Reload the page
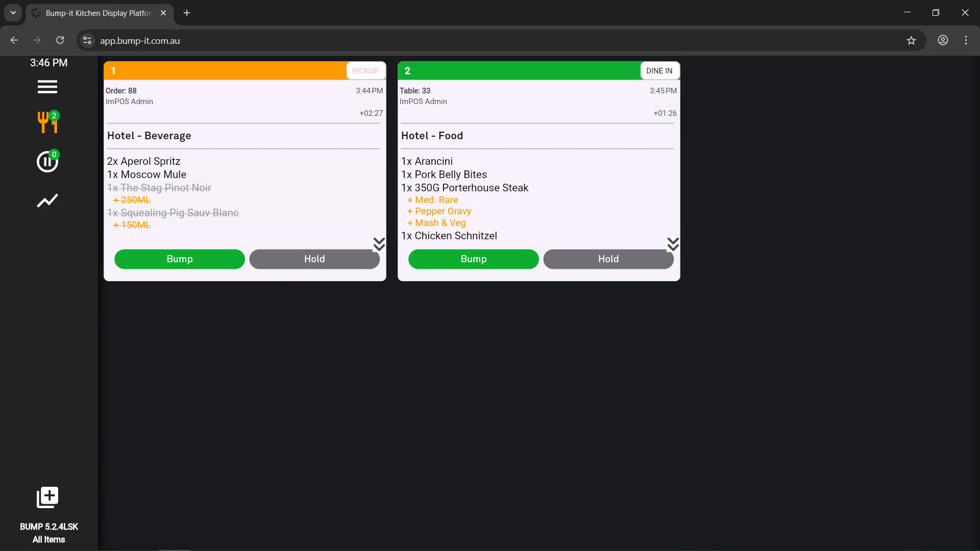This screenshot has width=980, height=551. pyautogui.click(x=60, y=40)
